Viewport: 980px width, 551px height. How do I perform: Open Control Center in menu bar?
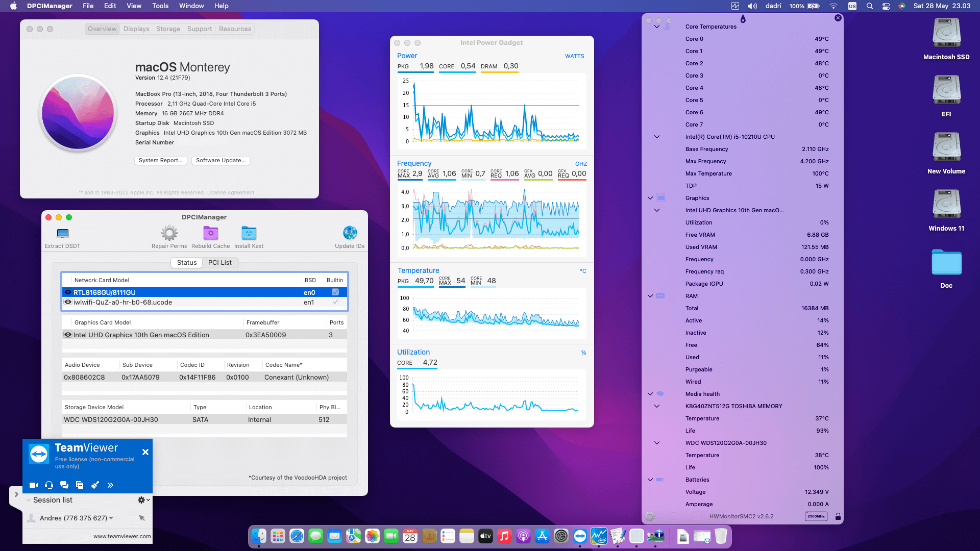coord(886,6)
